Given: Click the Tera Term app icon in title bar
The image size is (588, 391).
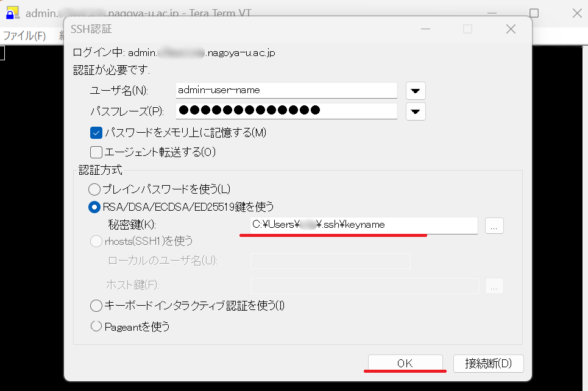Looking at the screenshot, I should coord(12,13).
